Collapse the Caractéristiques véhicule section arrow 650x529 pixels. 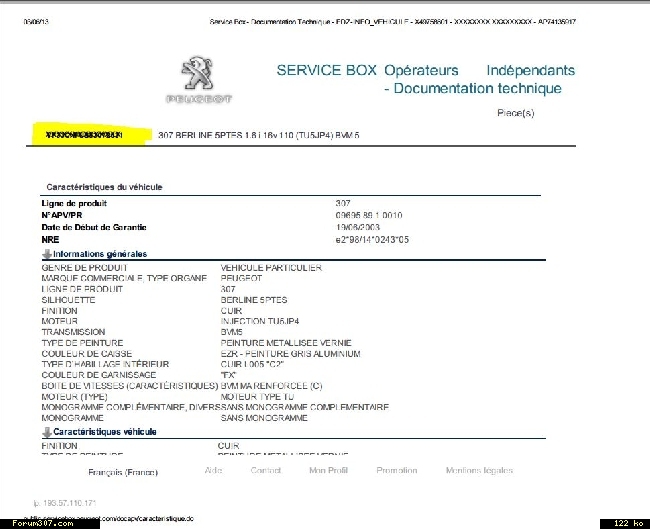[x=47, y=432]
